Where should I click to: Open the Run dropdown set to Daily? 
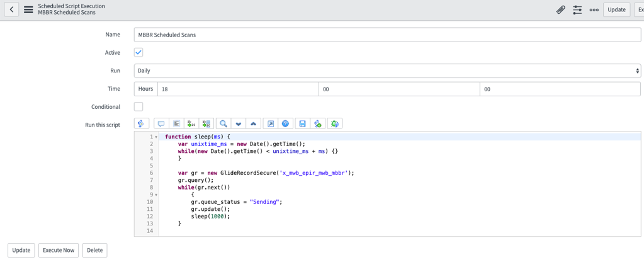[x=387, y=71]
